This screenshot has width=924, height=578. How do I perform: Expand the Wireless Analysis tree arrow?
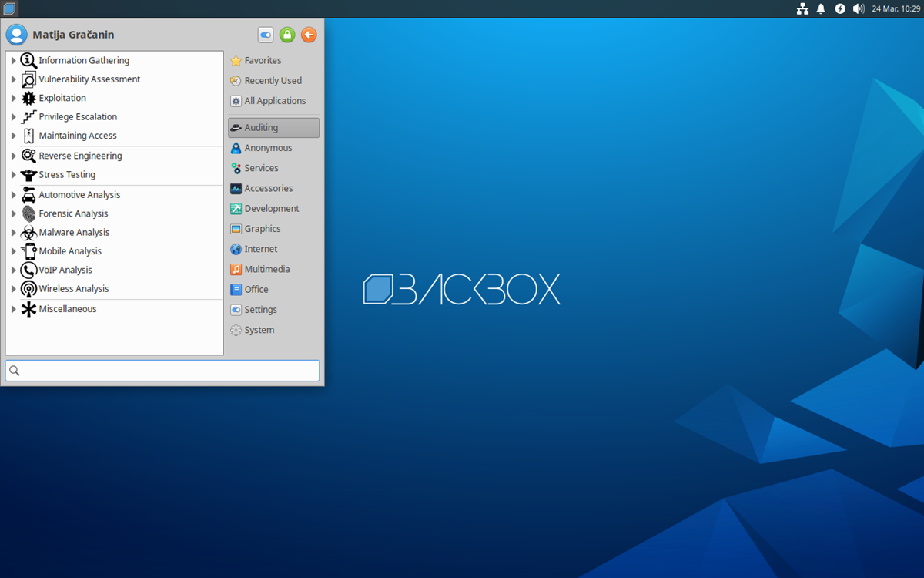pyautogui.click(x=14, y=289)
